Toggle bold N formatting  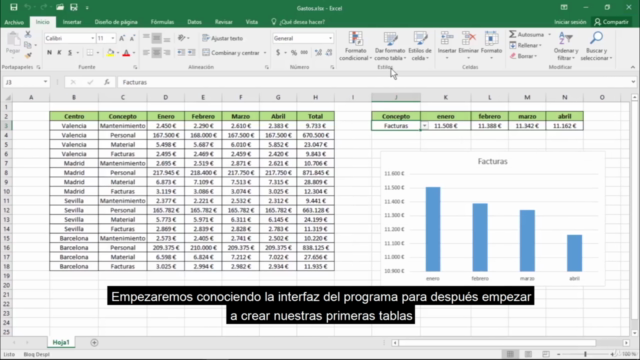coord(49,53)
